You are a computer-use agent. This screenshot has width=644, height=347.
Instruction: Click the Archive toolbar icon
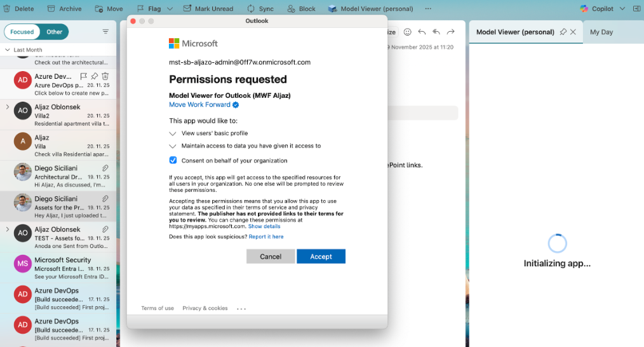pyautogui.click(x=54, y=9)
